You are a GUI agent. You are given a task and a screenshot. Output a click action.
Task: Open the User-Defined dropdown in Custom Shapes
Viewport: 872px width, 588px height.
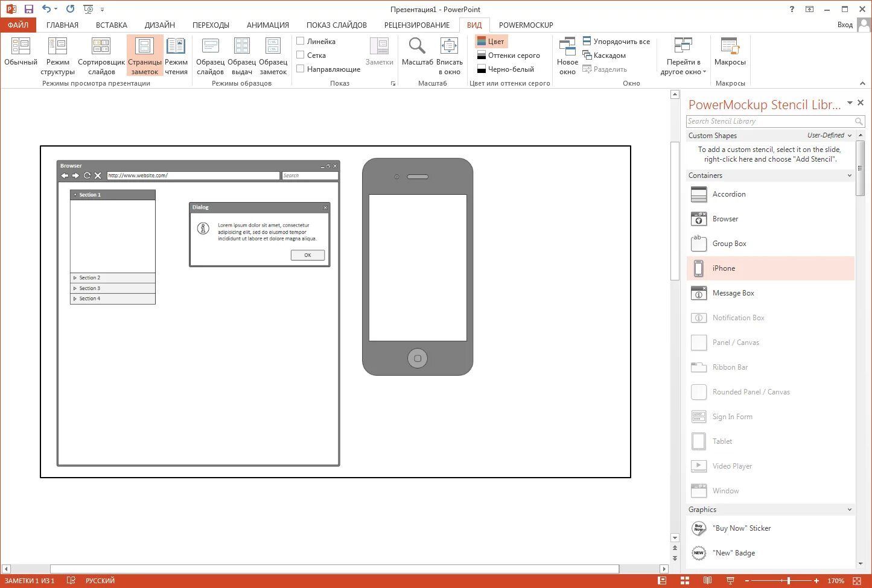(830, 136)
